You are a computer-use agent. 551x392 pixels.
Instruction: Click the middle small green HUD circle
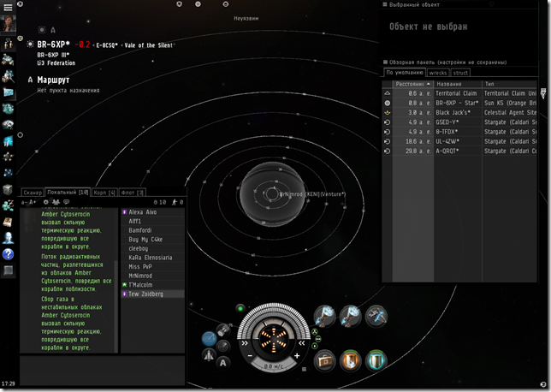[317, 339]
